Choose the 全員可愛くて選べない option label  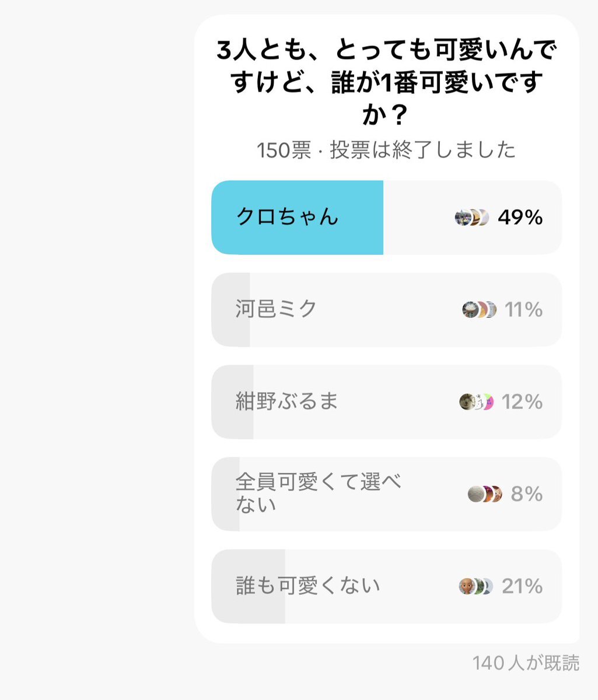pos(319,493)
